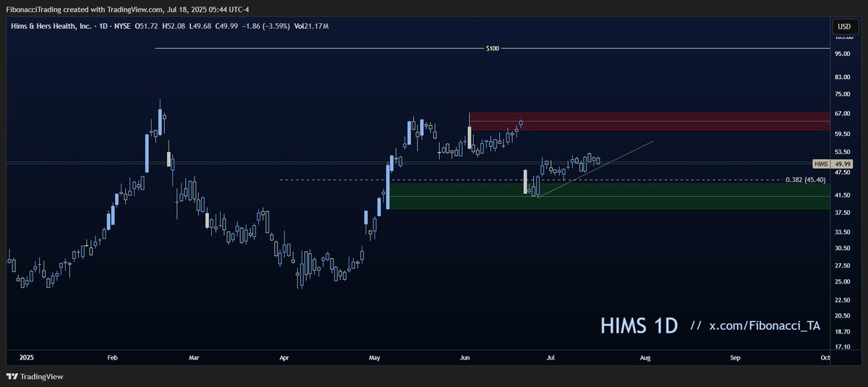Open the USD currency selector
The height and width of the screenshot is (387, 868).
point(843,26)
